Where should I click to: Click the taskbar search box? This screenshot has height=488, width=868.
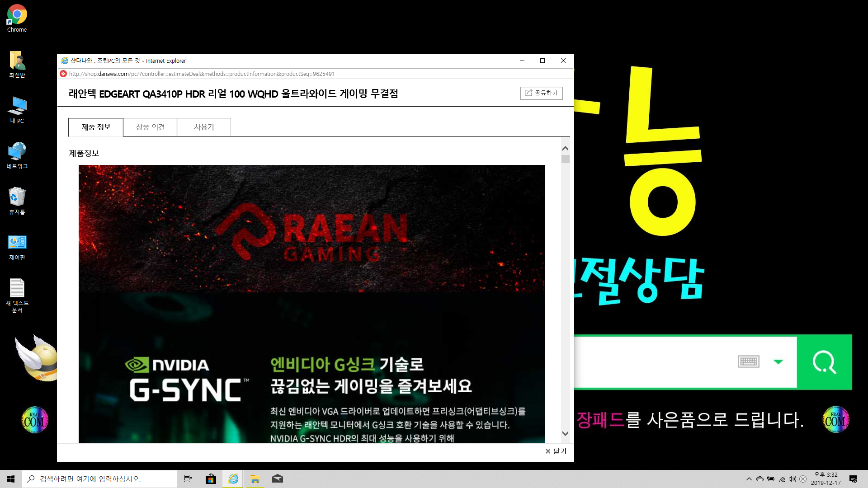tap(99, 479)
